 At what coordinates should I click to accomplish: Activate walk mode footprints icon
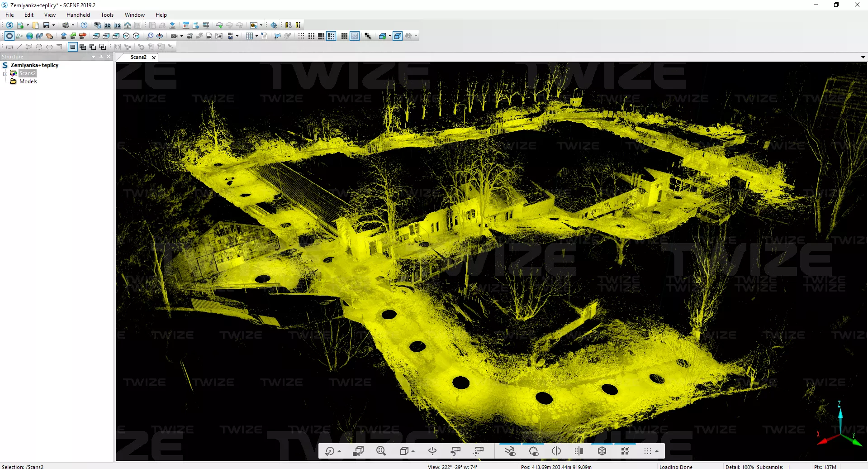[39, 36]
